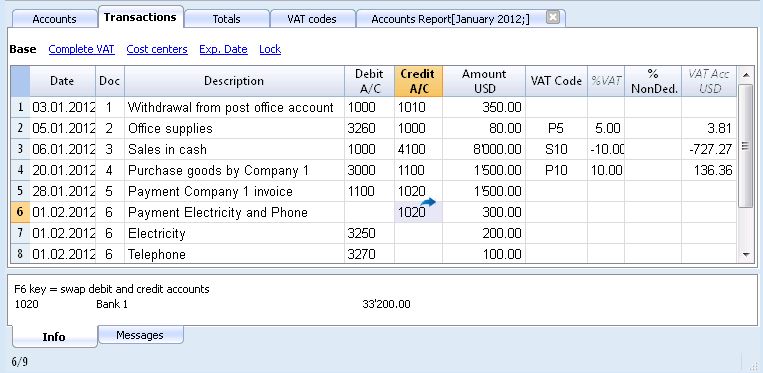This screenshot has height=373, width=763.
Task: Click the table scroll down arrow
Action: tap(745, 254)
